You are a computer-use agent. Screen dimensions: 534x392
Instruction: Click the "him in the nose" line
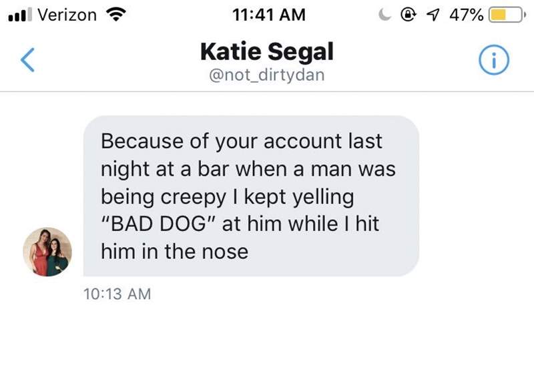click(174, 251)
